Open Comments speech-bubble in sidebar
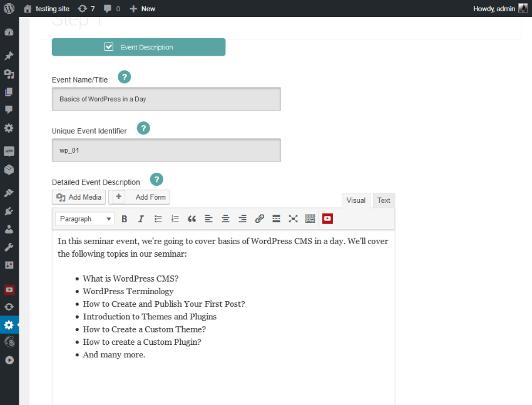The height and width of the screenshot is (405, 532). (x=9, y=110)
